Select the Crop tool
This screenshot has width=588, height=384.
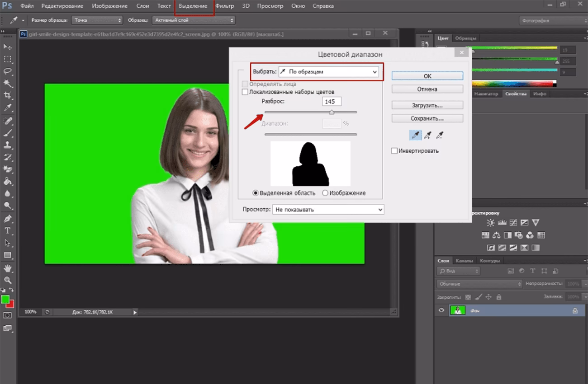[x=8, y=96]
